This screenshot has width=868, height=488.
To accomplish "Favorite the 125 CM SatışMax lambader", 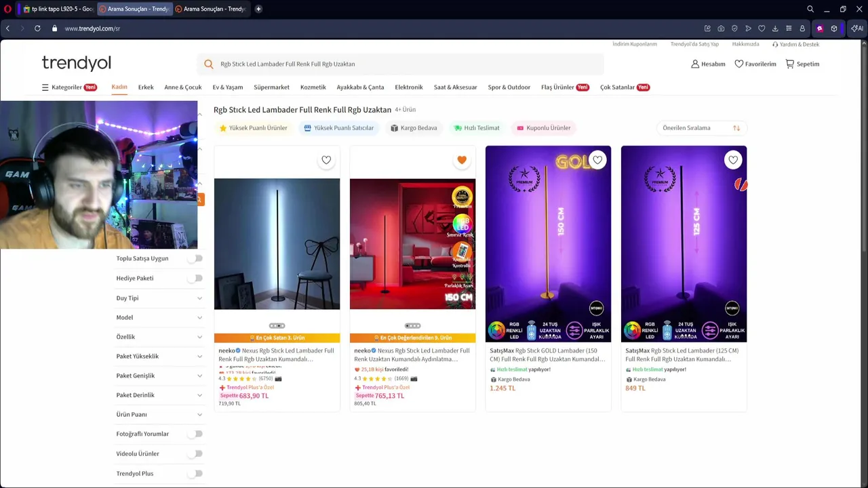I will (x=733, y=160).
